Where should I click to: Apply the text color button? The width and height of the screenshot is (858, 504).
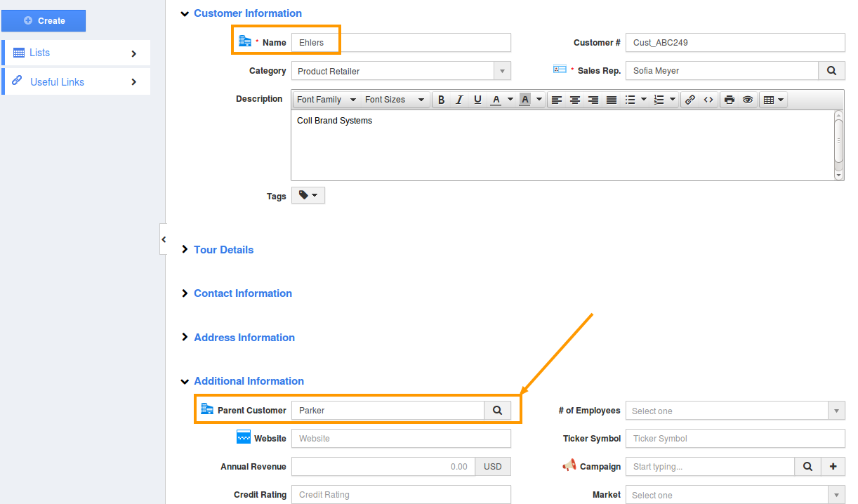pos(496,100)
